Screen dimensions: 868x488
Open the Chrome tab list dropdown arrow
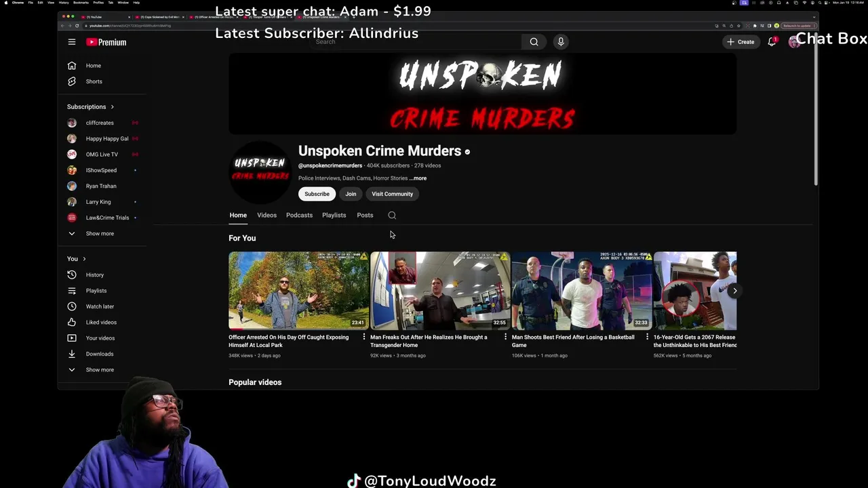[x=814, y=17]
